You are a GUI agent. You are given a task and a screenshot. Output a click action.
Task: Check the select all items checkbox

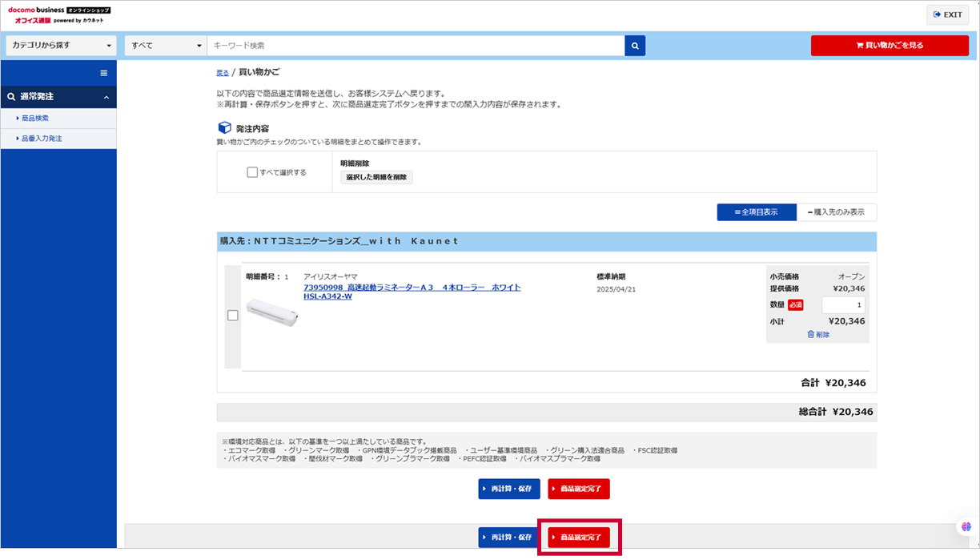pos(252,172)
